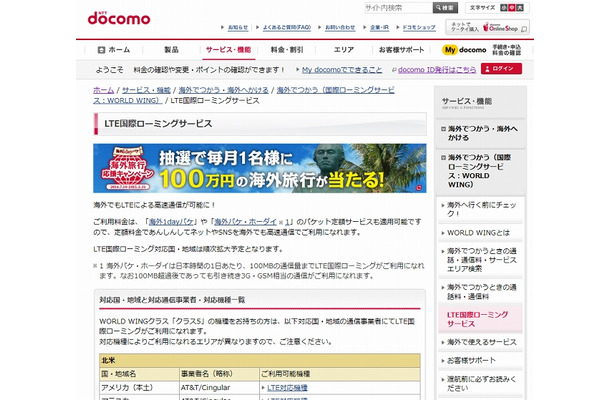Image resolution: width=610 pixels, height=400 pixels.
Task: Open the 海外1dayパケ link
Action: [171, 222]
